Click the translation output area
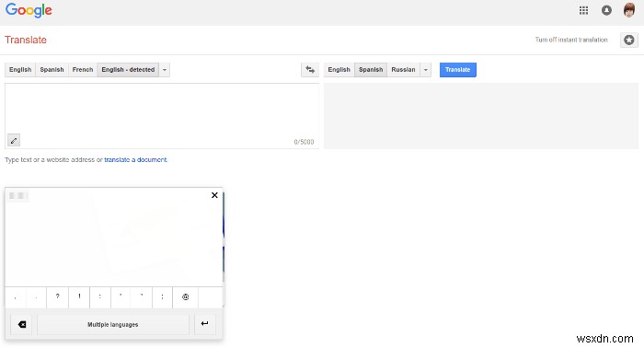 point(481,116)
